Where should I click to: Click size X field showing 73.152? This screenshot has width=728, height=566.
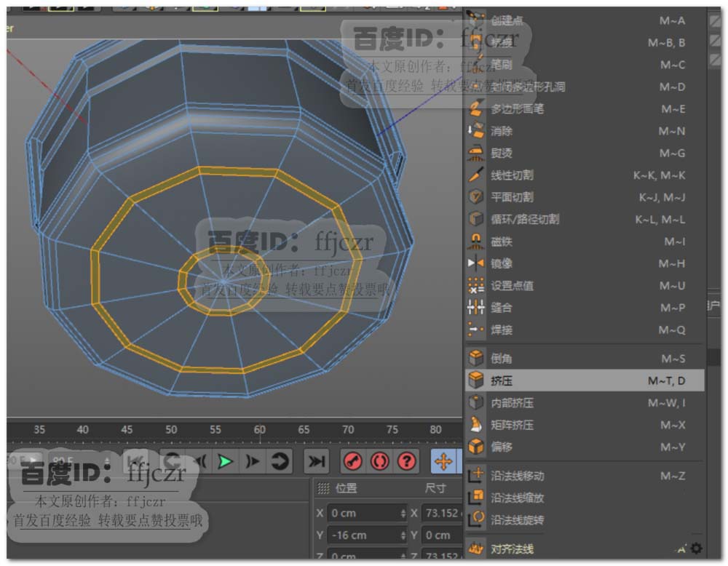[442, 513]
